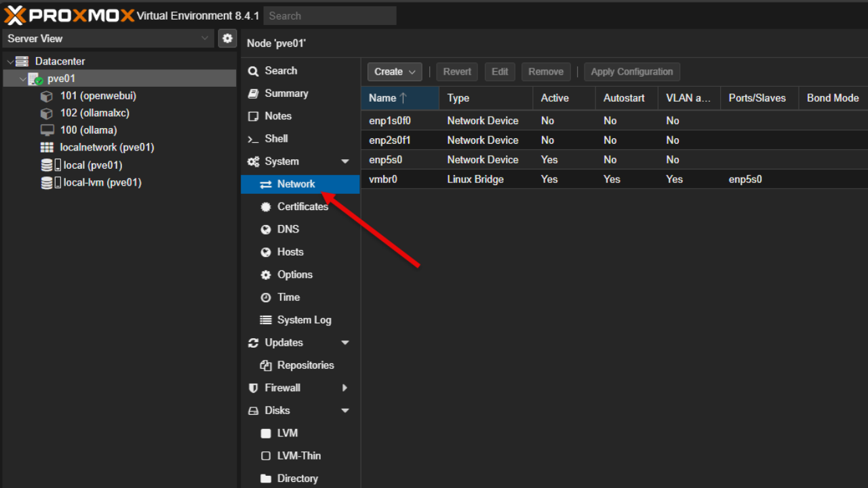
Task: Open the Notes panel
Action: [279, 116]
